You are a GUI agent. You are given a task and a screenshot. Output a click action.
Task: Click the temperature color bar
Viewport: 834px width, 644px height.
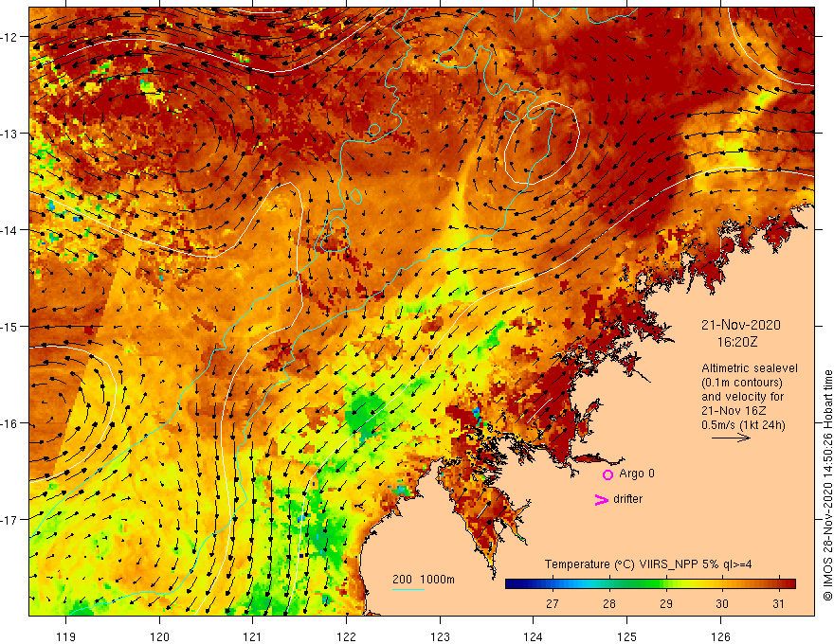(650, 584)
